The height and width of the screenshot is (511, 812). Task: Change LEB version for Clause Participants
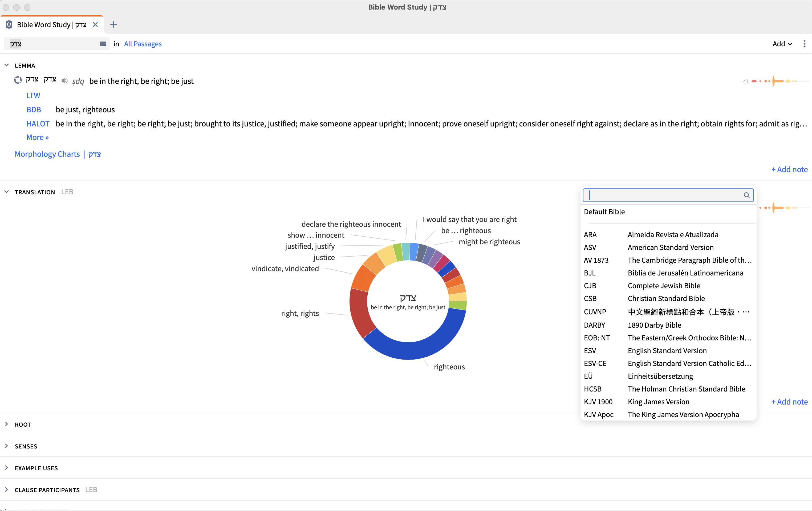coord(91,490)
